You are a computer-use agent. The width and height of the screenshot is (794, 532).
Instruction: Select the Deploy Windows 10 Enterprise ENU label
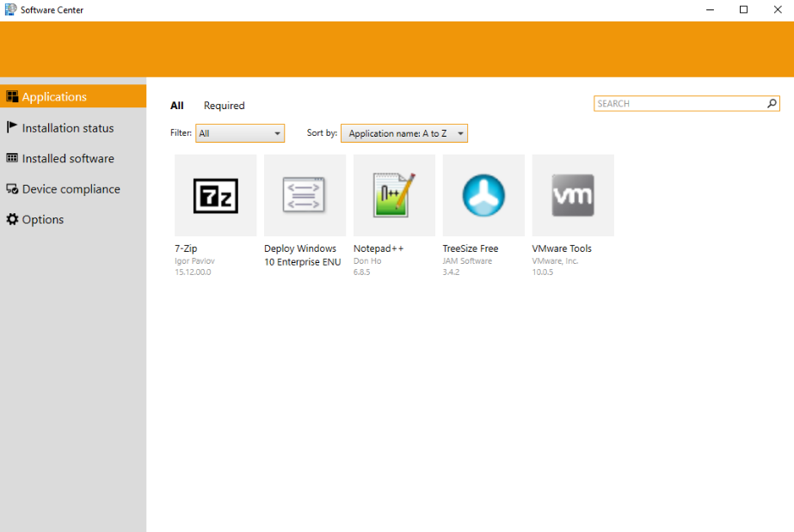302,255
